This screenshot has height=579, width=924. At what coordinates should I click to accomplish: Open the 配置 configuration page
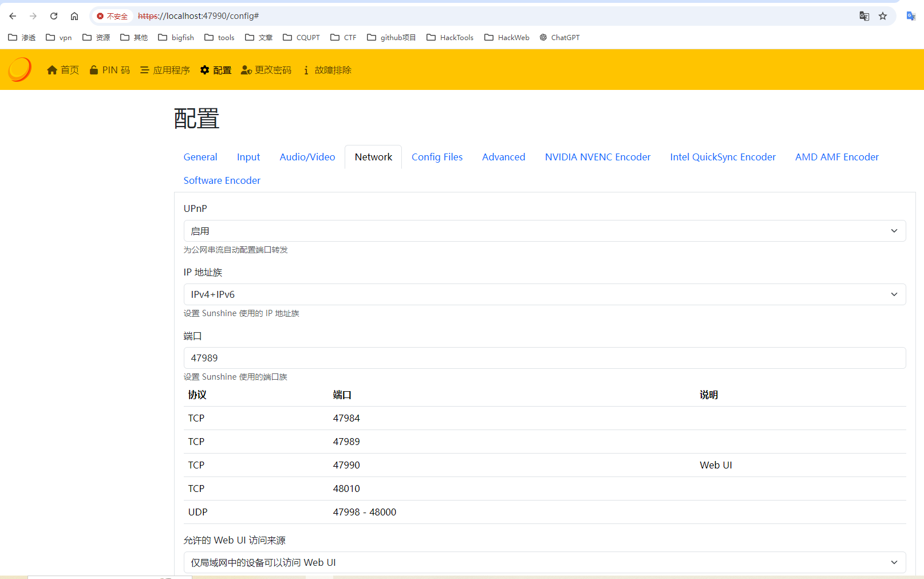pyautogui.click(x=216, y=70)
